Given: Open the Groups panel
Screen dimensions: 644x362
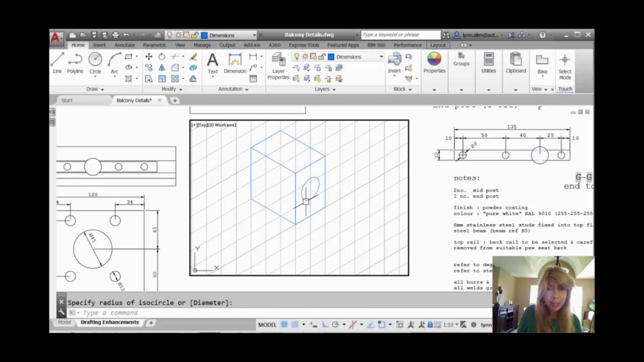Looking at the screenshot, I should [x=461, y=59].
